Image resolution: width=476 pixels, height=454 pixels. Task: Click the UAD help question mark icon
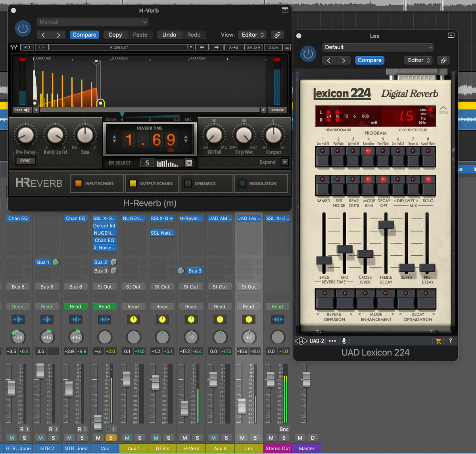coord(450,341)
